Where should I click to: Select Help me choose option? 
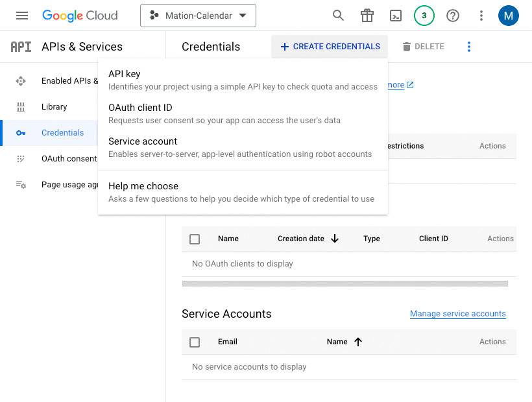[x=243, y=192]
